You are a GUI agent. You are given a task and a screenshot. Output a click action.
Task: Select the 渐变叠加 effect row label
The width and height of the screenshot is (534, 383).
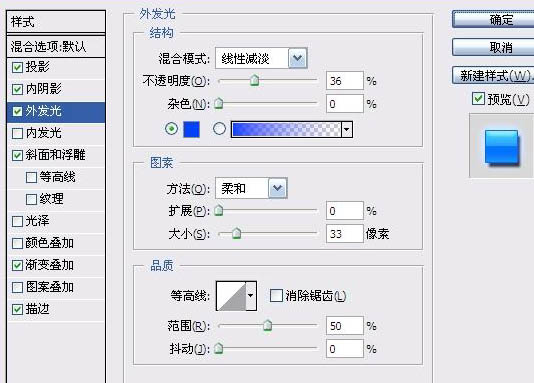(50, 265)
